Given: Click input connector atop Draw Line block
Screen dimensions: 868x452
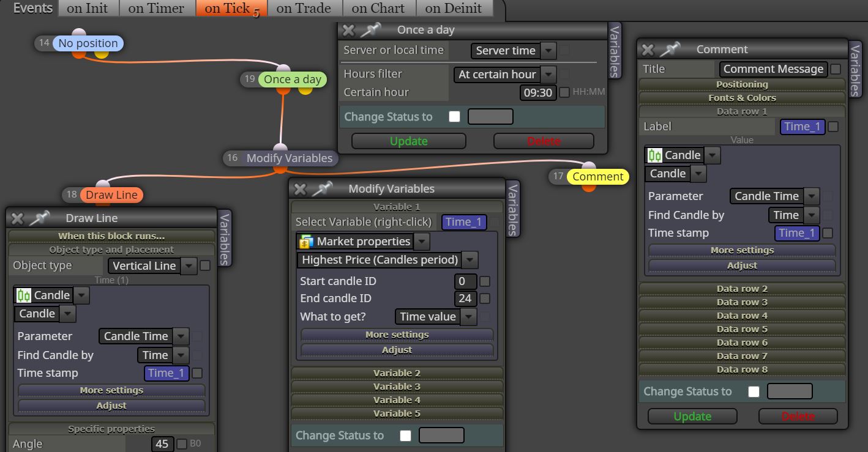Looking at the screenshot, I should coord(103,185).
